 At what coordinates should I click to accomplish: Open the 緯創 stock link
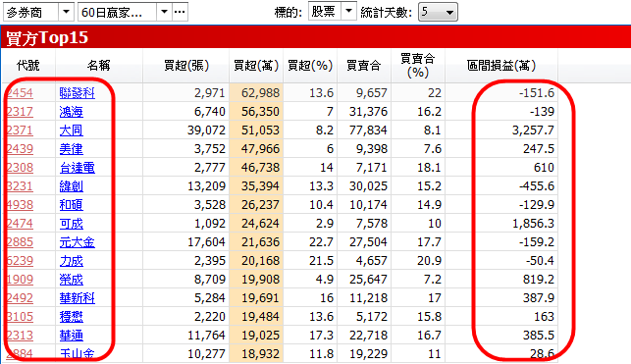coord(72,186)
